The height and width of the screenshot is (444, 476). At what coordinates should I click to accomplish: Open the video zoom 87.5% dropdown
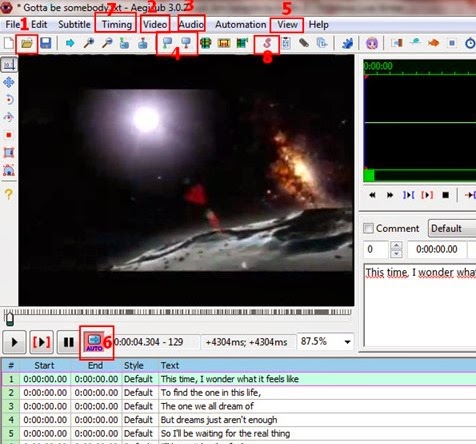point(347,342)
